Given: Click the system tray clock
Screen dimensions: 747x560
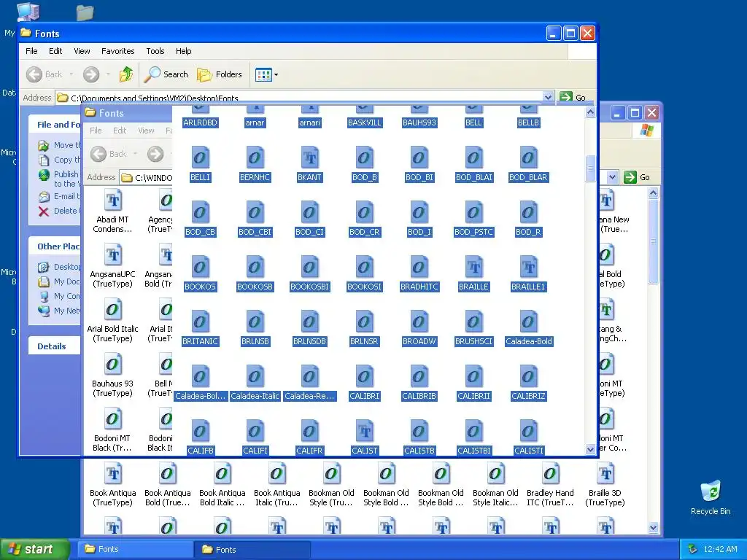Looking at the screenshot, I should tap(720, 550).
